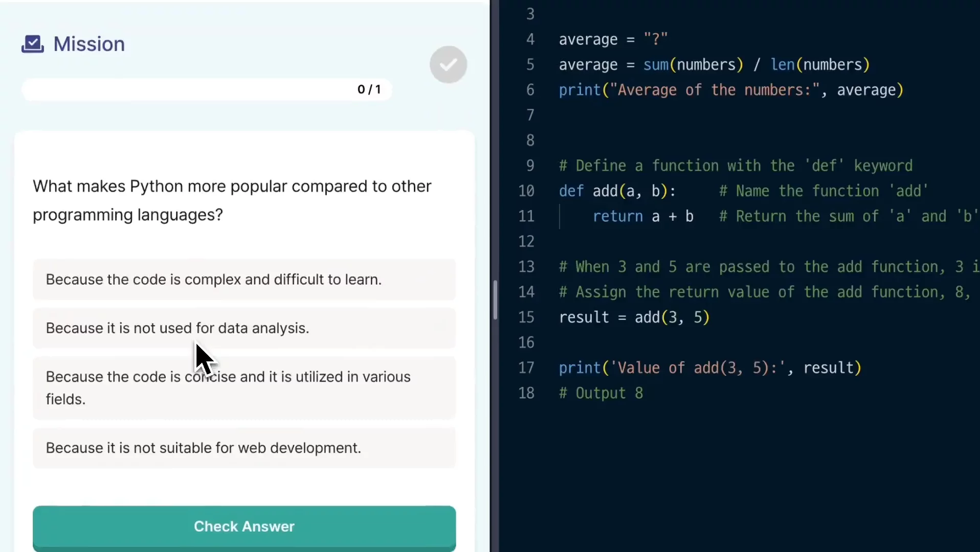Click the sum function call on line 5
The height and width of the screenshot is (552, 980).
656,65
